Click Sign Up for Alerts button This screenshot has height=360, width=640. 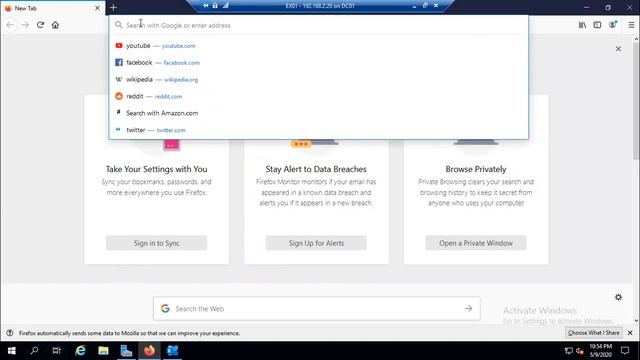316,243
